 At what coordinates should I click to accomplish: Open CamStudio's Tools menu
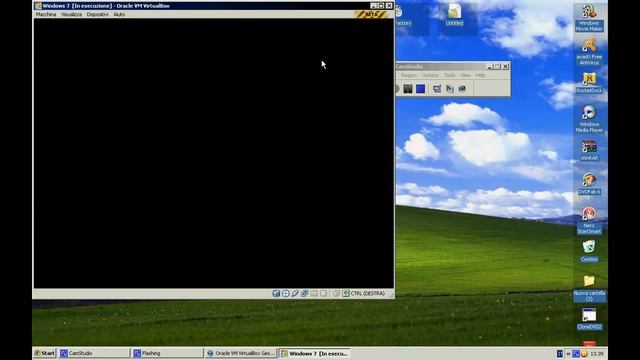coord(449,76)
